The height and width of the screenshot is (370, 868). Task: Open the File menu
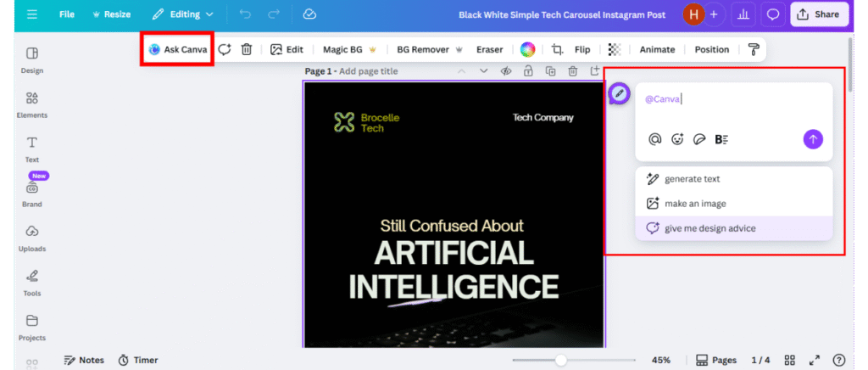[x=67, y=14]
